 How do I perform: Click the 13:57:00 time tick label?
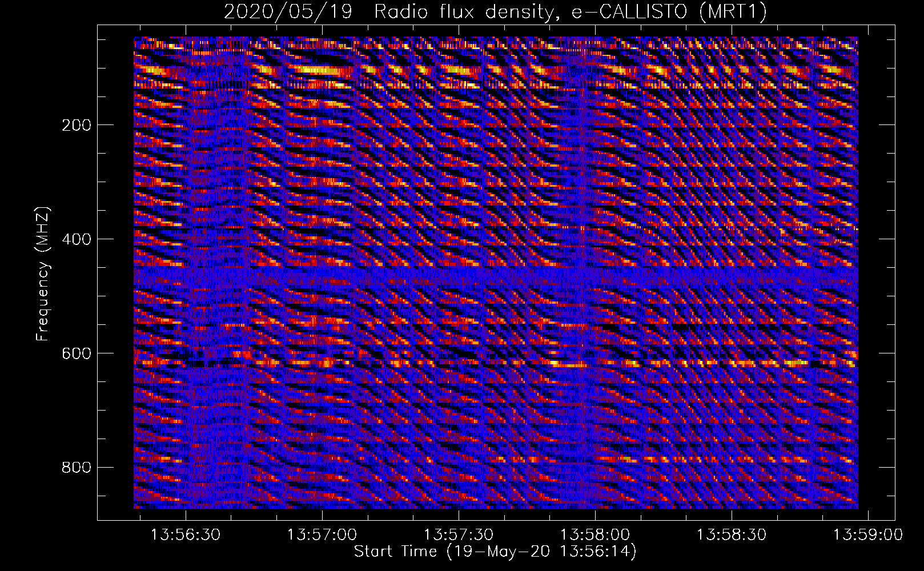click(322, 535)
